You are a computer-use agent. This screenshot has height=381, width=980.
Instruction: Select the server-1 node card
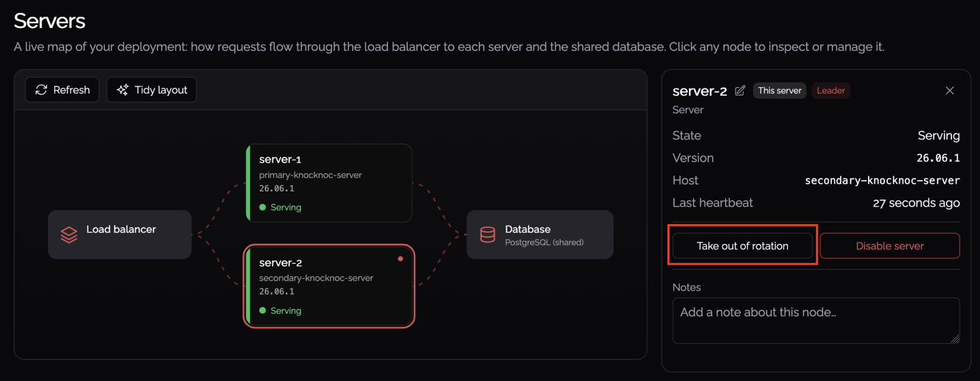(329, 183)
